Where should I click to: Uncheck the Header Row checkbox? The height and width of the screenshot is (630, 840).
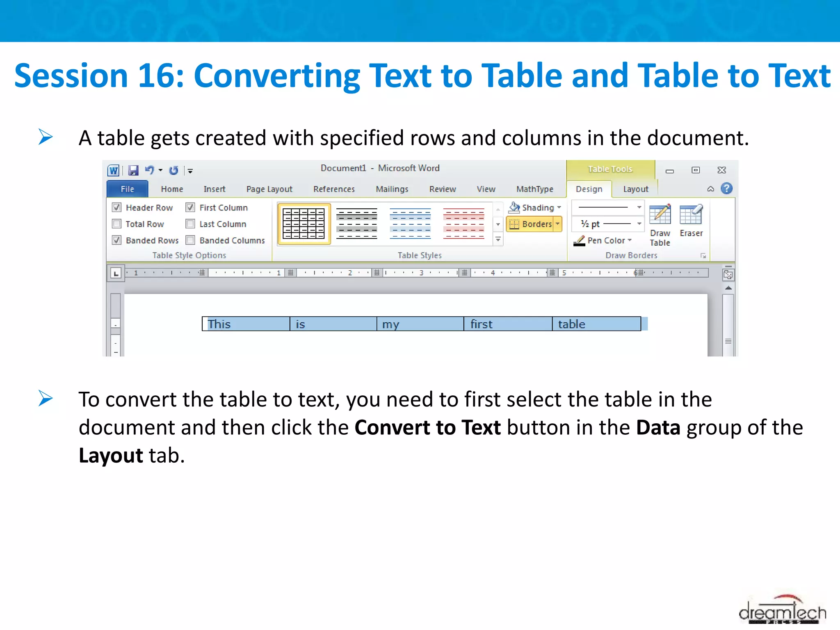tap(116, 208)
